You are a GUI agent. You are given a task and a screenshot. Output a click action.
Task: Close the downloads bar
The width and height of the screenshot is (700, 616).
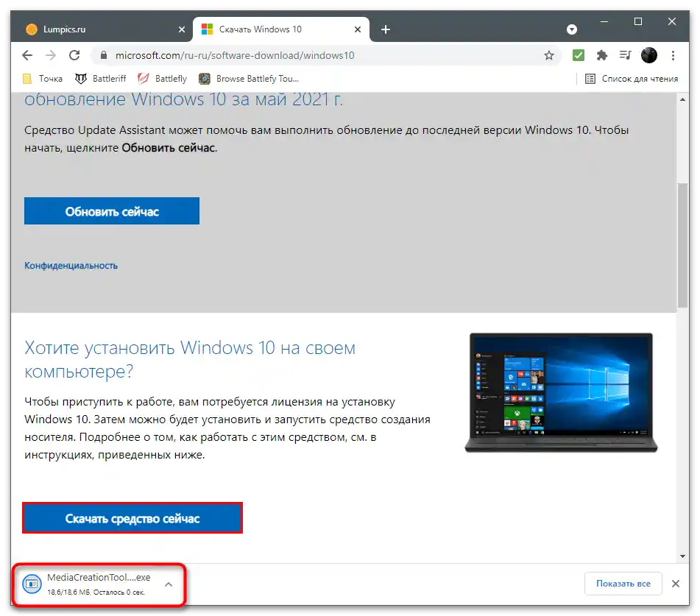(676, 584)
